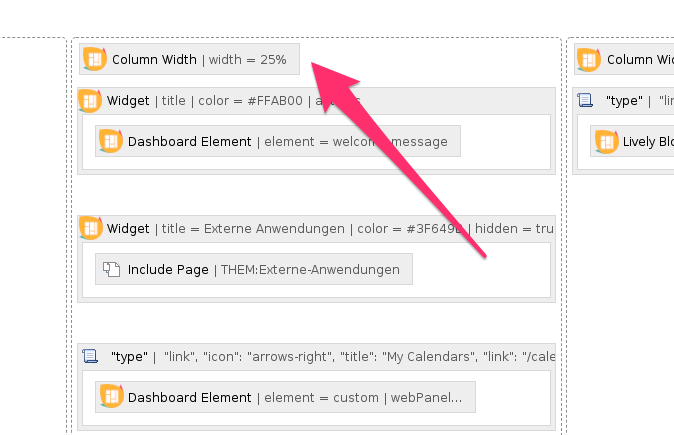Click the #FFAB00 Widget macro icon
The height and width of the screenshot is (435, 674).
tap(90, 101)
